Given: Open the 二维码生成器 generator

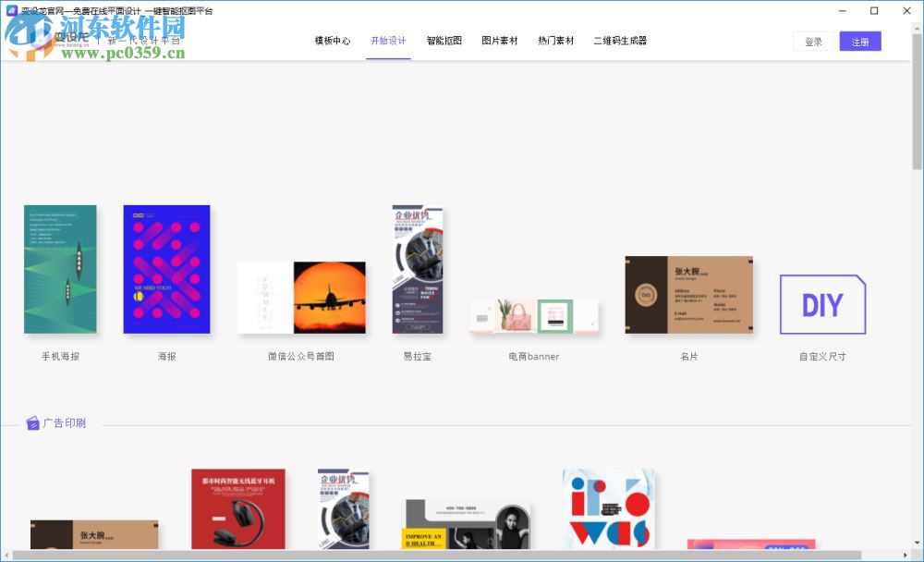Looking at the screenshot, I should coord(617,41).
